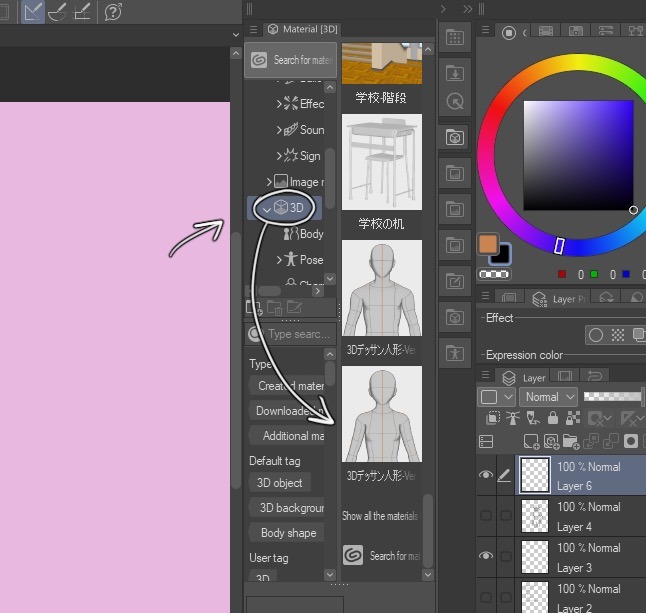Toggle Snap to Ruler icon in top toolbar
The width and height of the screenshot is (646, 613).
tap(33, 12)
